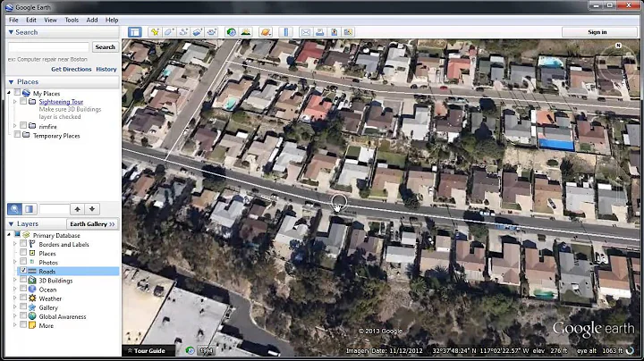
Task: Click the Borders and Labels layer icon
Action: click(32, 244)
